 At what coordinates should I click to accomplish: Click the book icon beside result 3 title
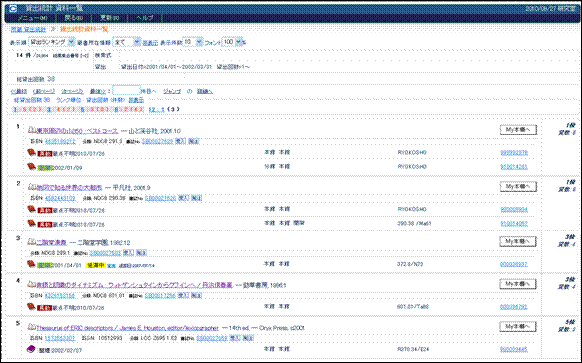(x=32, y=242)
